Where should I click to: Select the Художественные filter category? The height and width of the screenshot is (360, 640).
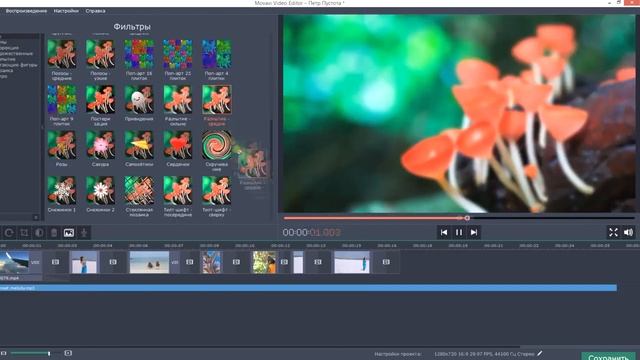tap(16, 53)
